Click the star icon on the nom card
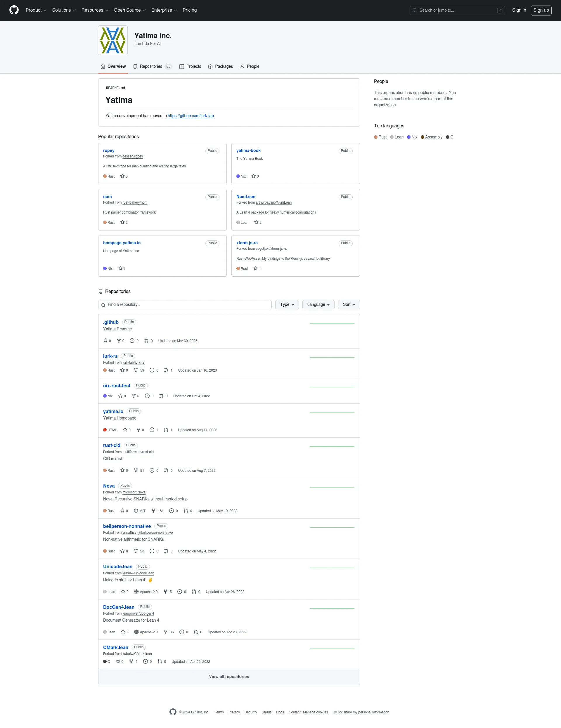This screenshot has width=561, height=728. (122, 222)
